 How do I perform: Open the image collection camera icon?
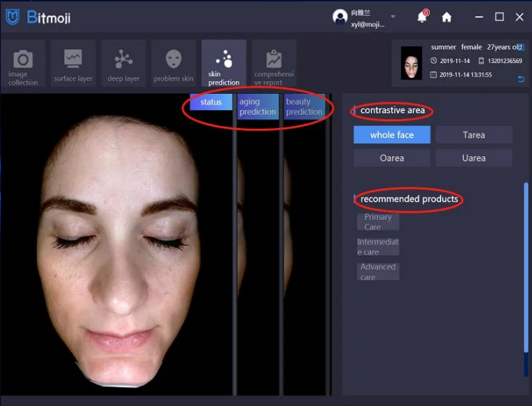23,60
